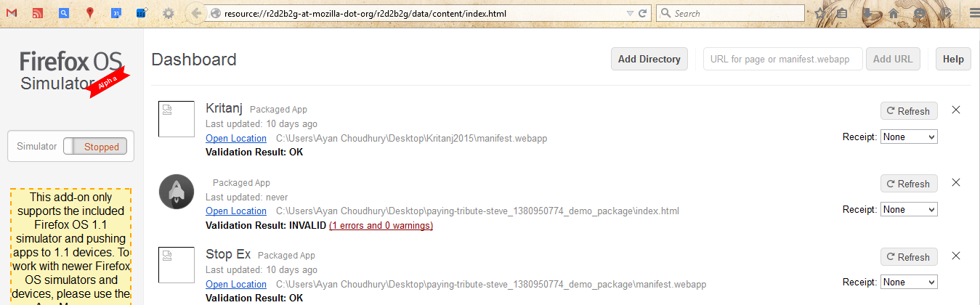Click the Stop Ex app title

(228, 254)
